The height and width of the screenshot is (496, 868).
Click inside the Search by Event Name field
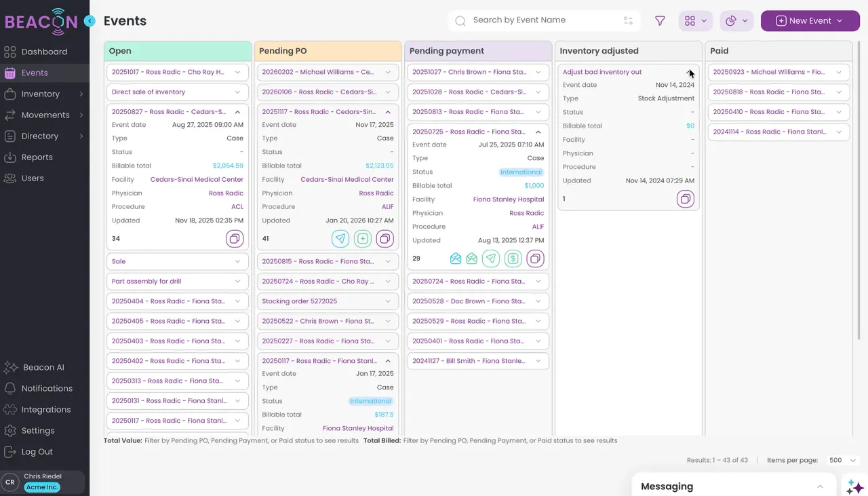[542, 21]
